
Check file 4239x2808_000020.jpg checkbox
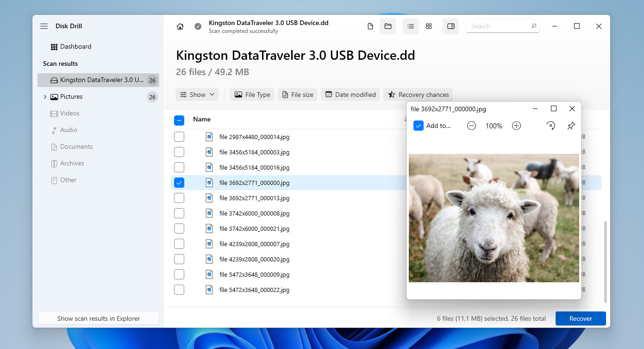[179, 259]
